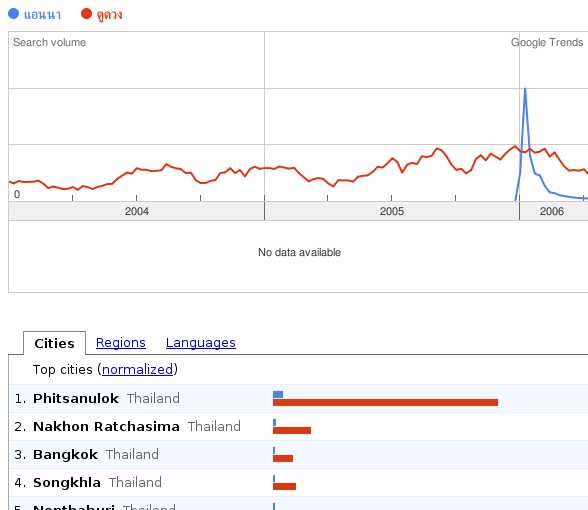Click the red legend dot for ดูดวง

[x=86, y=14]
